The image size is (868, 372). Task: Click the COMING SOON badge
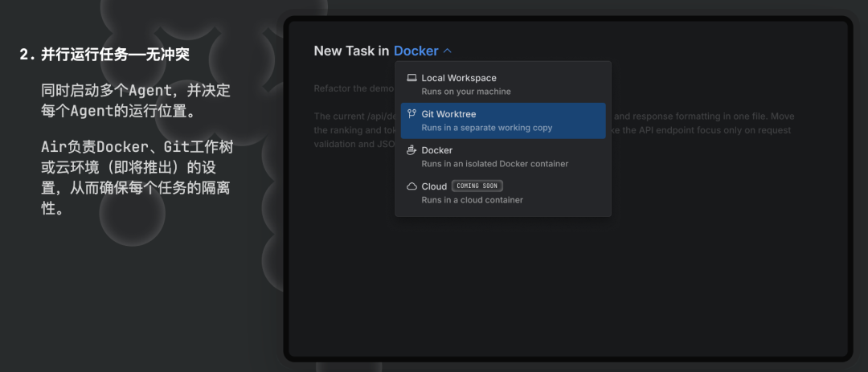tap(477, 186)
